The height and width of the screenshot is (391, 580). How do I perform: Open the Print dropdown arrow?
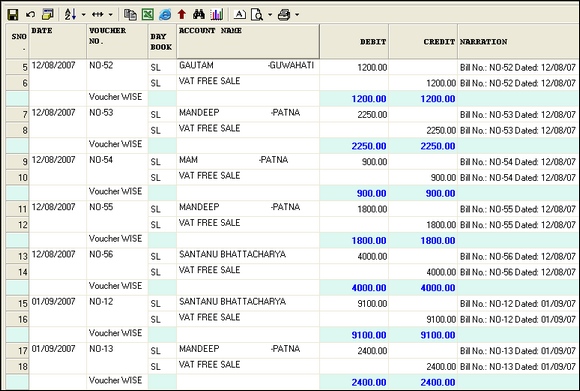[297, 15]
